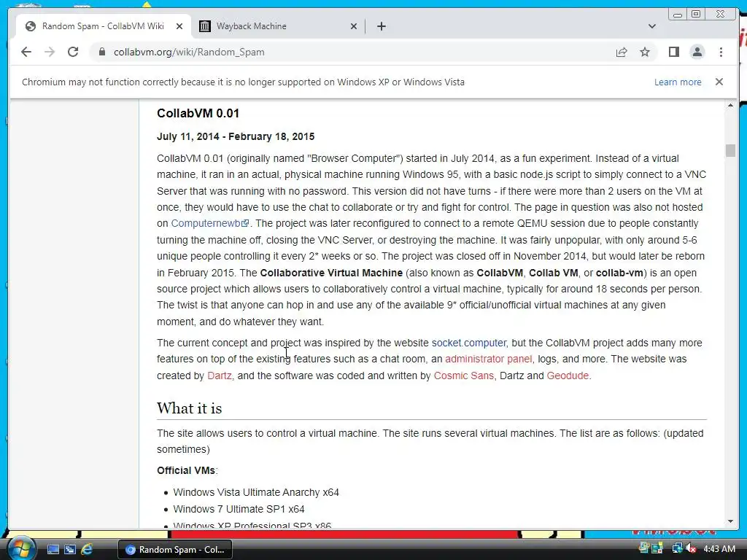Open the profile avatar menu
Screen dimensions: 747x560
click(697, 52)
